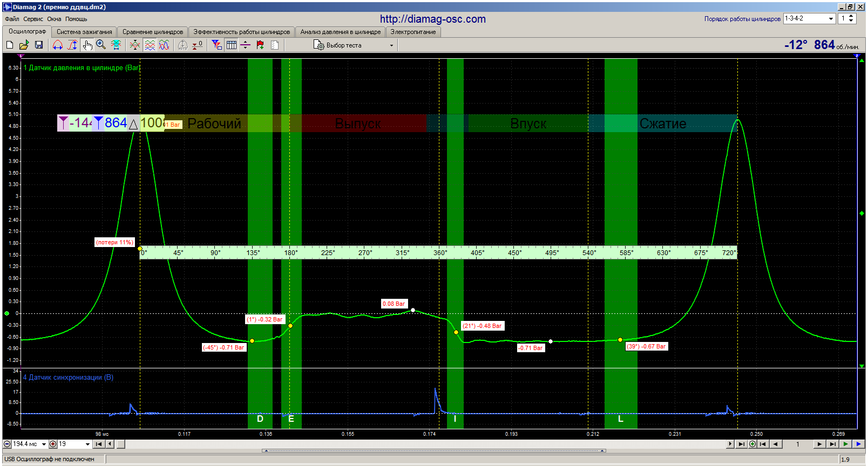
Task: Click the 0.08 Bar pressure marker label
Action: click(394, 304)
